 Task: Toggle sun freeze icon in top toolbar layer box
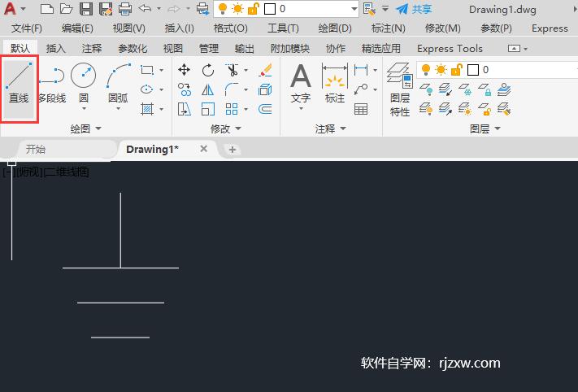coord(237,8)
